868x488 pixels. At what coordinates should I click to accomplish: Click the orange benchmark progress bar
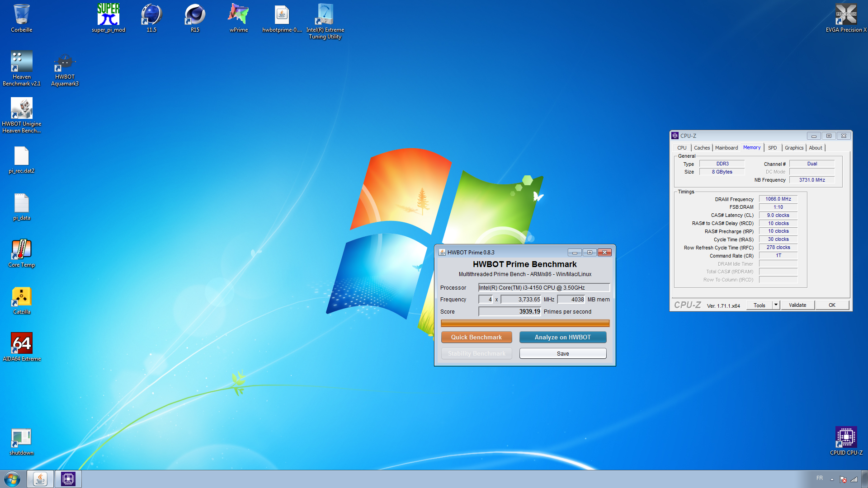(x=525, y=323)
